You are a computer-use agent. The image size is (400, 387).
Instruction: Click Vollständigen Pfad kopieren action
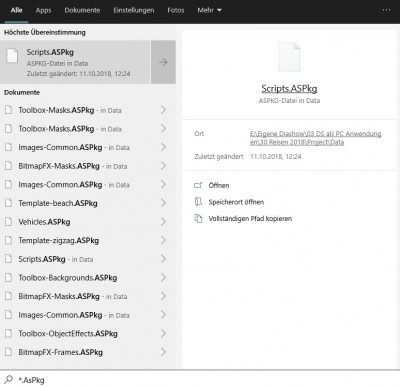[250, 219]
